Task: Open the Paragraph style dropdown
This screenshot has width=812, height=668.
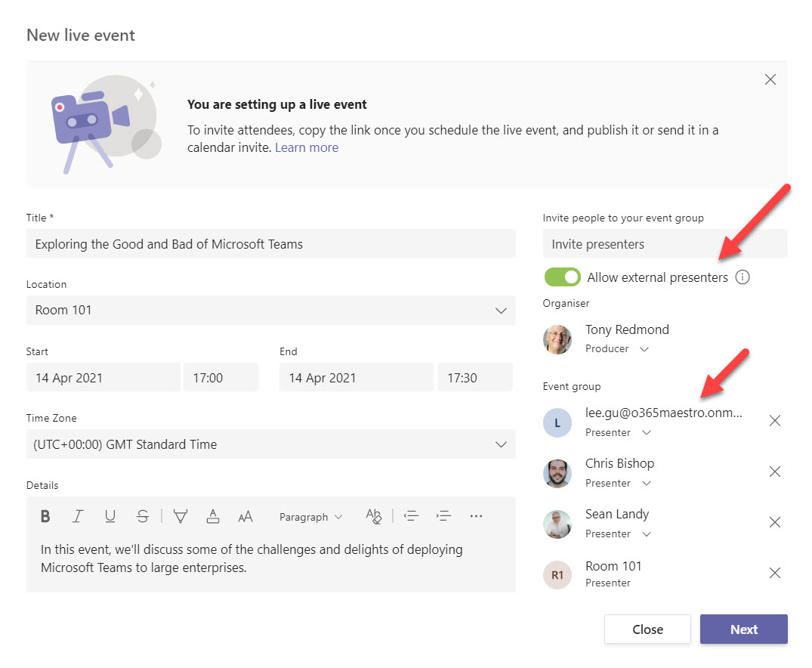Action: [x=310, y=517]
